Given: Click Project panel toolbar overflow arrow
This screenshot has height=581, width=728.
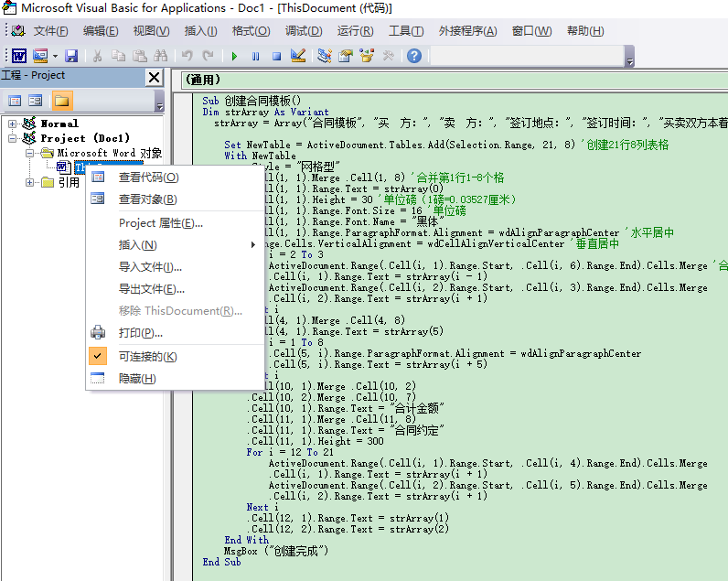Looking at the screenshot, I should point(159,101).
